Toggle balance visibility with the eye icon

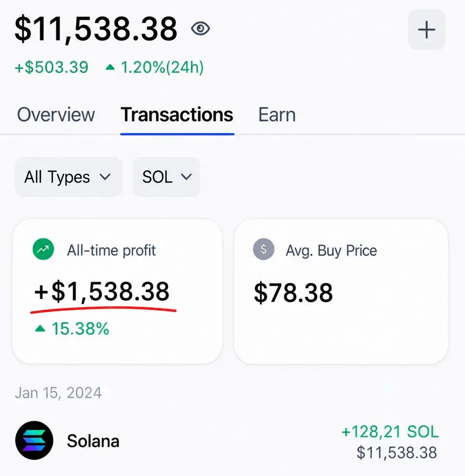point(201,29)
